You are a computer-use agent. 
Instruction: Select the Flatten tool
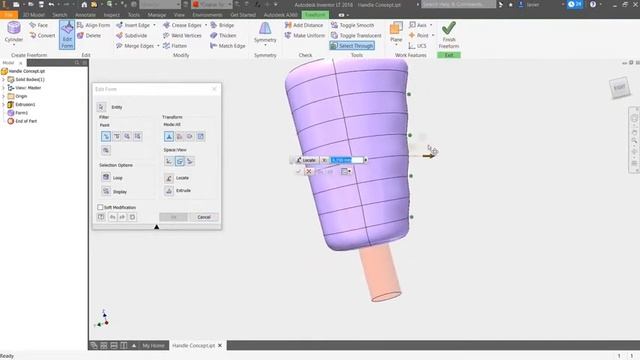click(x=175, y=46)
